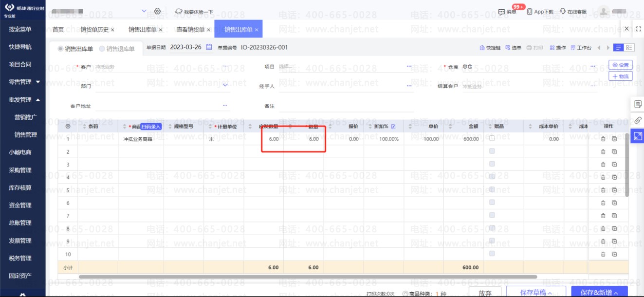Delete row 1 with trash icon
This screenshot has height=297, width=644.
[603, 139]
